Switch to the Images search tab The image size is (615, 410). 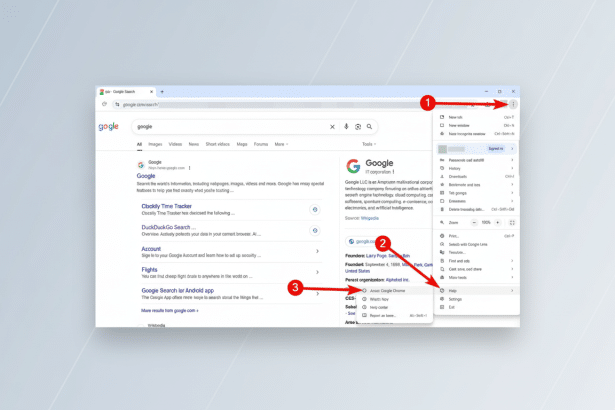point(155,144)
